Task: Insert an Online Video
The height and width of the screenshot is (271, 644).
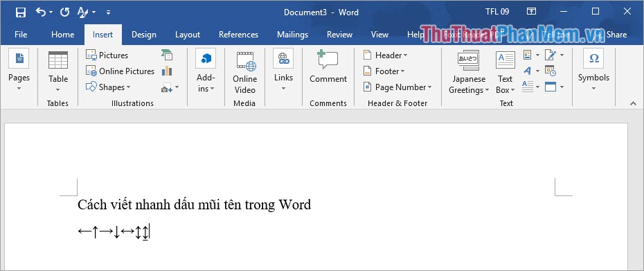Action: point(244,72)
